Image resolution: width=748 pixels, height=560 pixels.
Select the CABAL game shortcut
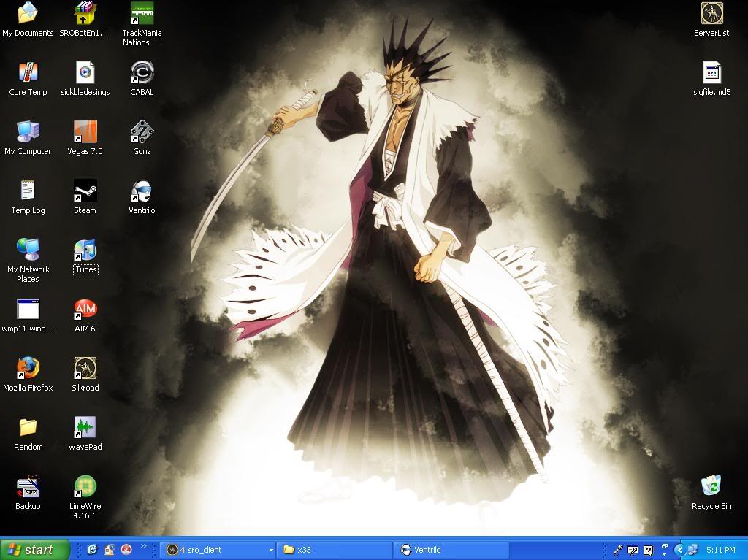[x=142, y=79]
